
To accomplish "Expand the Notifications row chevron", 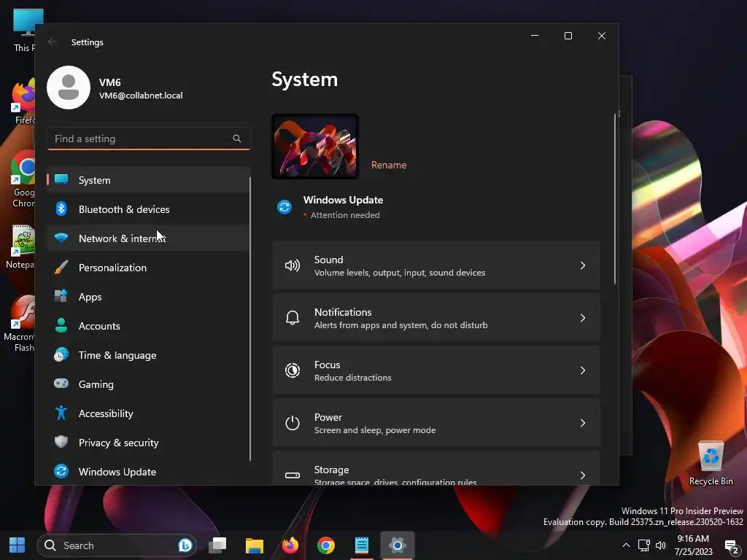I will tap(583, 318).
